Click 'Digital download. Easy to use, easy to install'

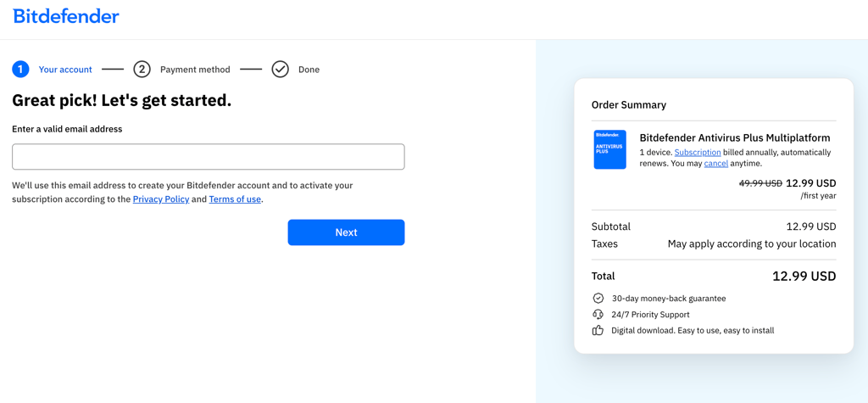tap(693, 330)
